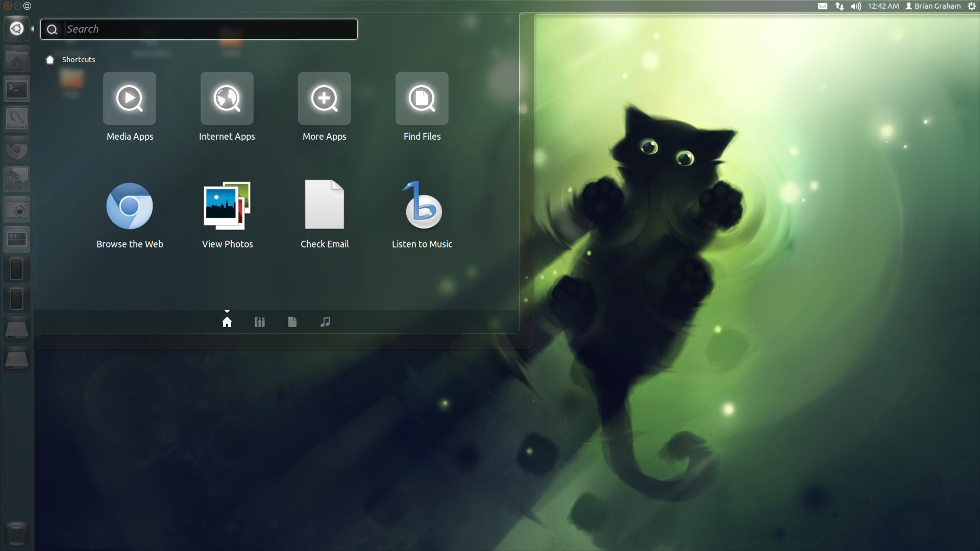
Task: Open Find Files shortcut
Action: coord(422,107)
